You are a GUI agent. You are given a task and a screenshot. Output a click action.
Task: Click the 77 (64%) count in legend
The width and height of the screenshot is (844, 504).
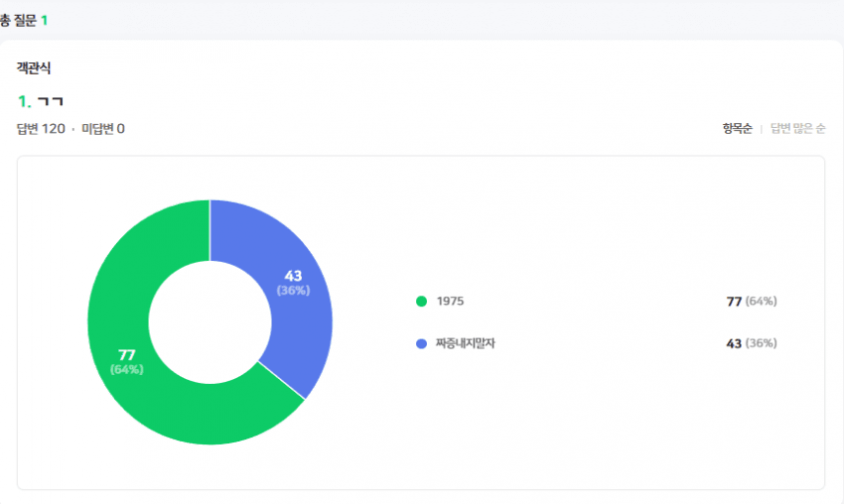pyautogui.click(x=752, y=302)
